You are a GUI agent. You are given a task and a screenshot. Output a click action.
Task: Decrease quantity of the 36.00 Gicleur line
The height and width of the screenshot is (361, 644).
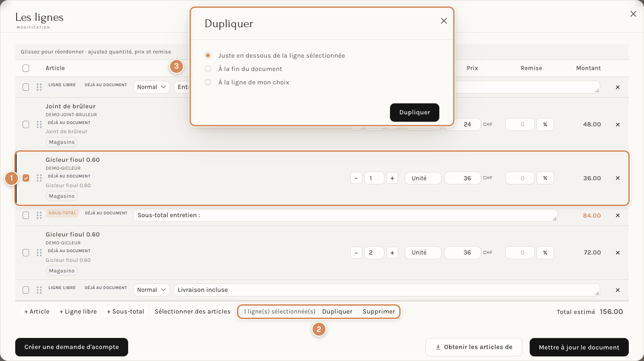point(356,178)
